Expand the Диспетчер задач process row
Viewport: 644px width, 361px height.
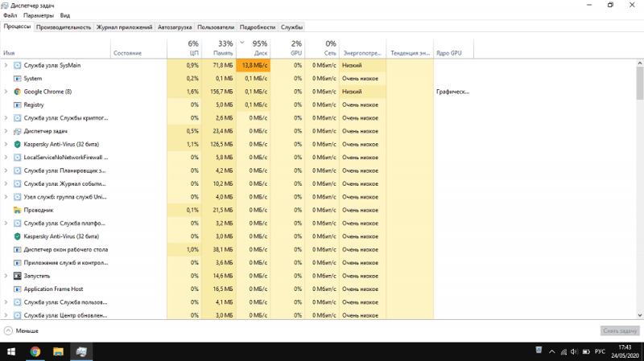click(x=6, y=131)
